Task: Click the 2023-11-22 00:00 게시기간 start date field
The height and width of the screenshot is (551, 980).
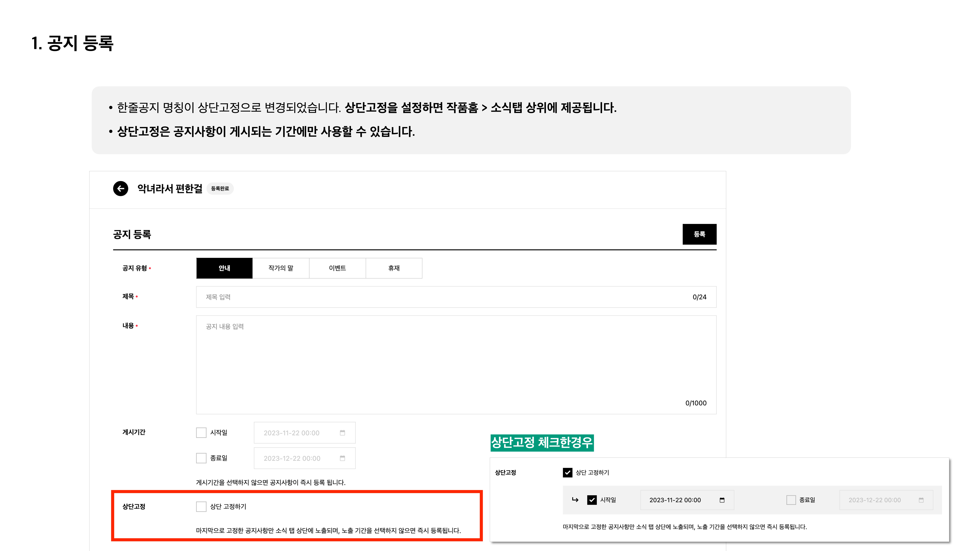Action: click(x=305, y=433)
